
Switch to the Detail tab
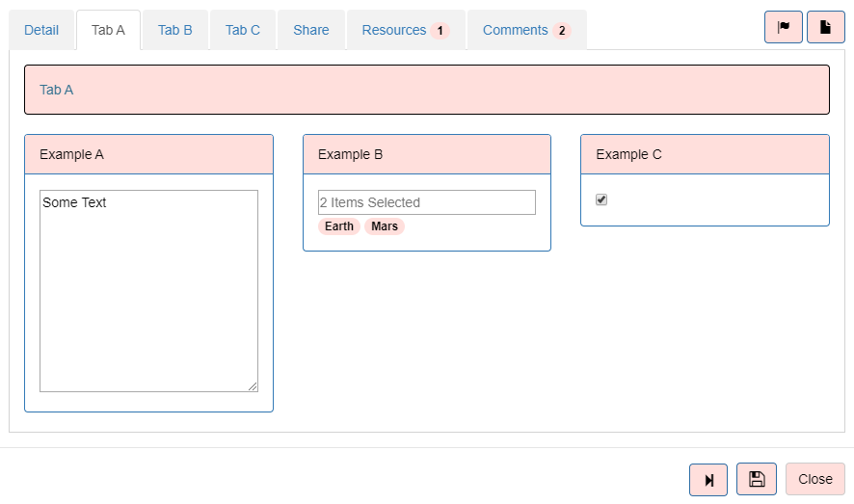(41, 30)
